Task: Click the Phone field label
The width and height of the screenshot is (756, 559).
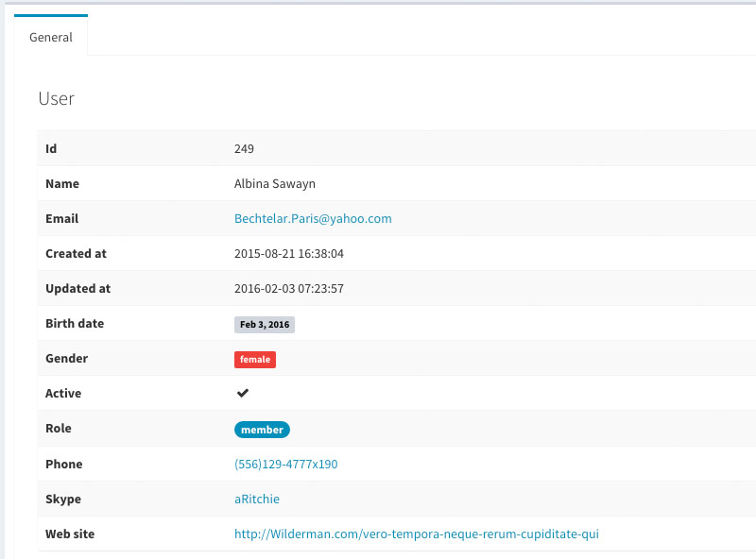Action: pyautogui.click(x=63, y=464)
